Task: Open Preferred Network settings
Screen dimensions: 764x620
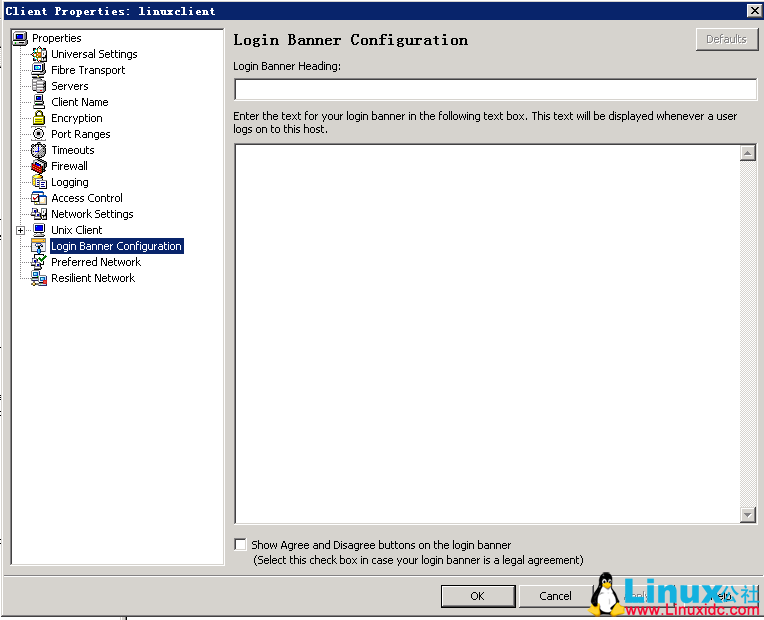Action: point(96,262)
